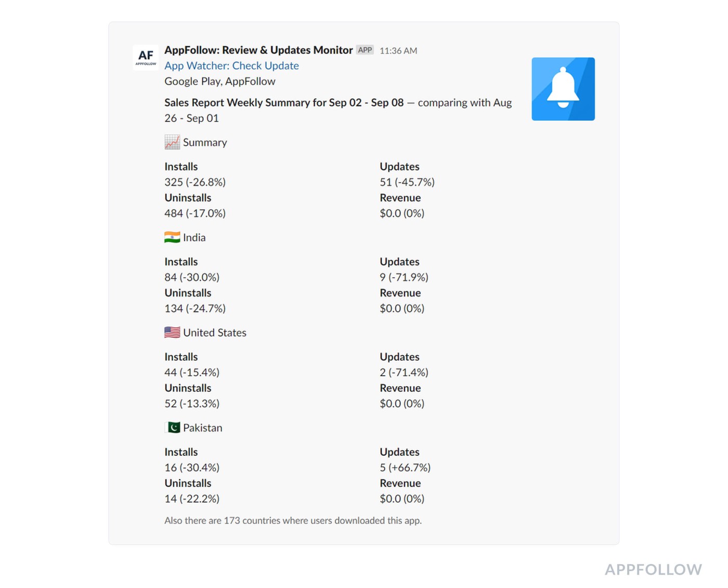Click the India section label

click(194, 238)
